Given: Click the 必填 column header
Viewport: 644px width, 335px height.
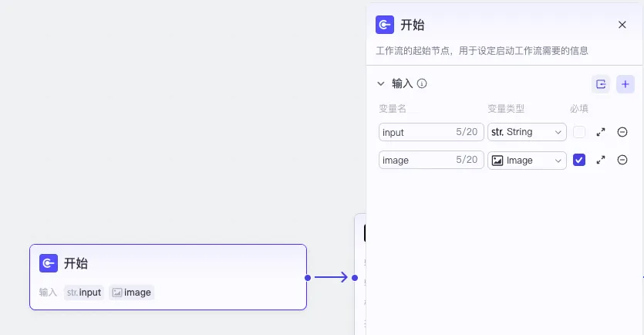Looking at the screenshot, I should click(x=578, y=109).
